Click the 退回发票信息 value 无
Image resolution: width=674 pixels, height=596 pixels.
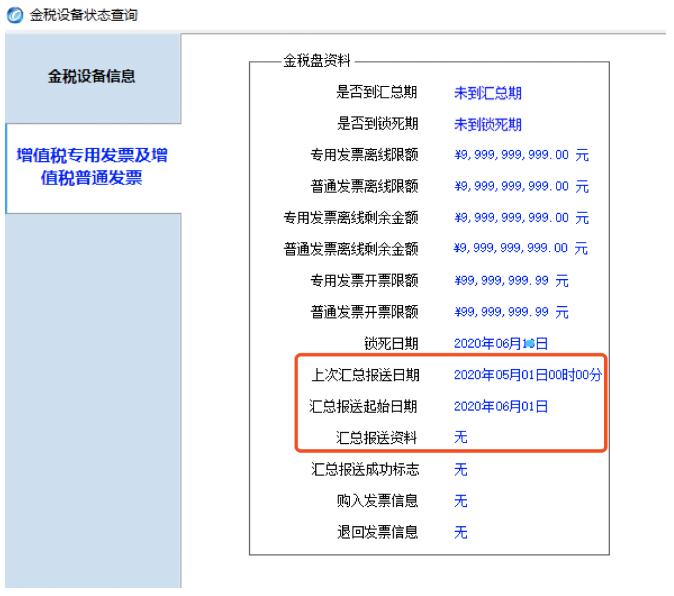click(461, 530)
